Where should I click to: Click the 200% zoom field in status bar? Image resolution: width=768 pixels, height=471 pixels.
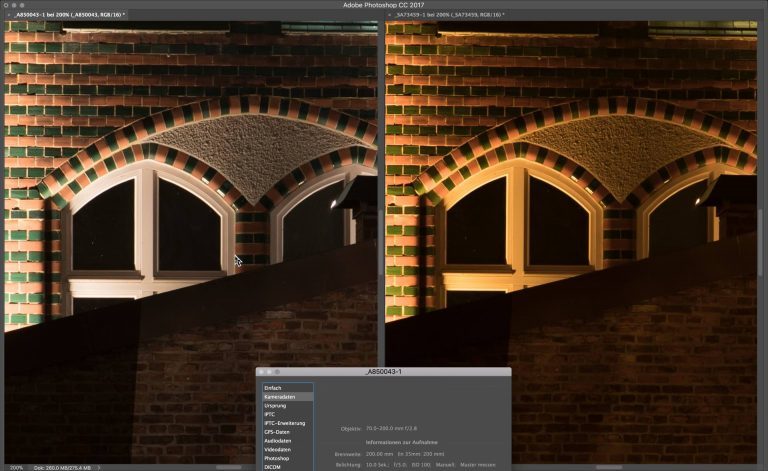16,468
